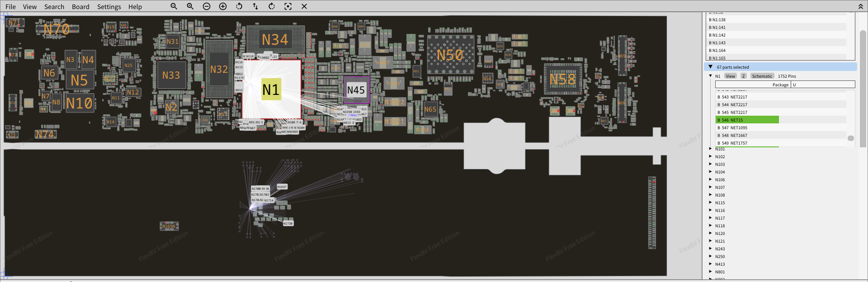Expand the N243 part entry
The height and width of the screenshot is (282, 868).
coord(711,249)
